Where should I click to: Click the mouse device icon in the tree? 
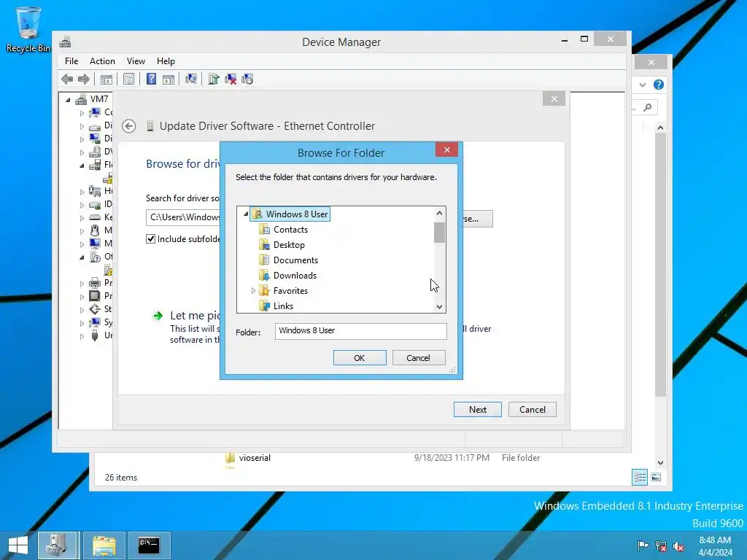[95, 230]
